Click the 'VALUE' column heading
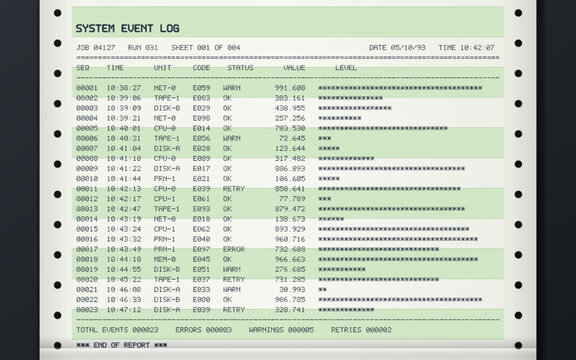The image size is (576, 360). click(294, 68)
